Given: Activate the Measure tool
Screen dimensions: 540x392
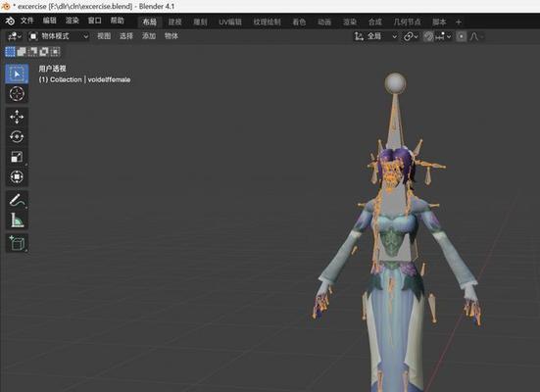Looking at the screenshot, I should click(17, 220).
